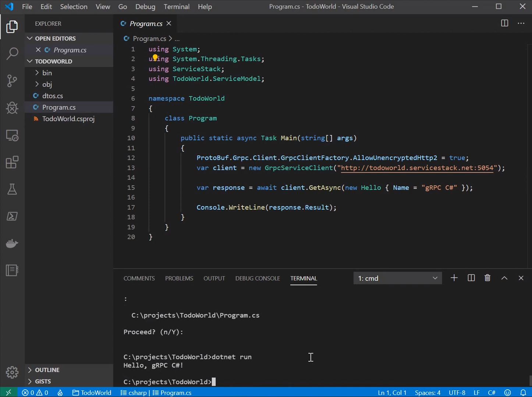Click Ln 1, Col 1 in status bar
The width and height of the screenshot is (532, 397).
point(392,393)
